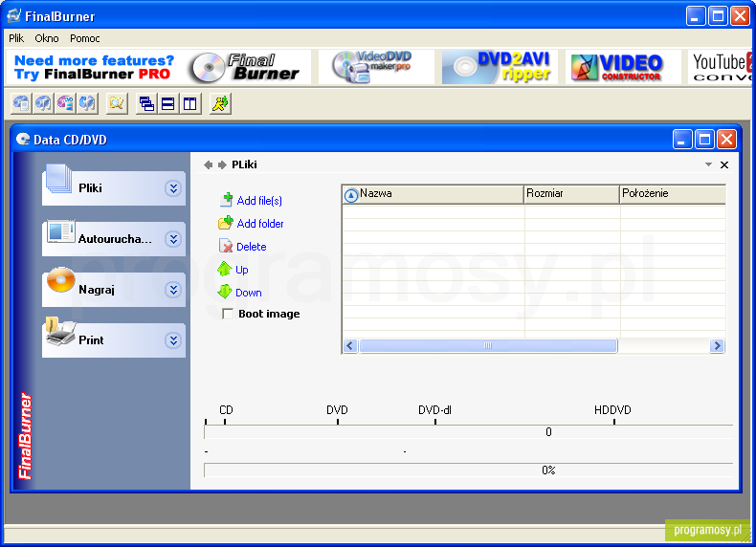Click the VideoDVD maker pro banner
Screen dimensions: 756x547
pos(376,67)
